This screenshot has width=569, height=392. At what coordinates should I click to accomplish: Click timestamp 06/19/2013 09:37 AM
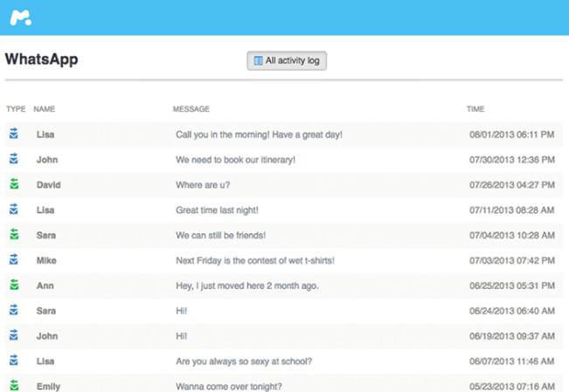point(512,336)
